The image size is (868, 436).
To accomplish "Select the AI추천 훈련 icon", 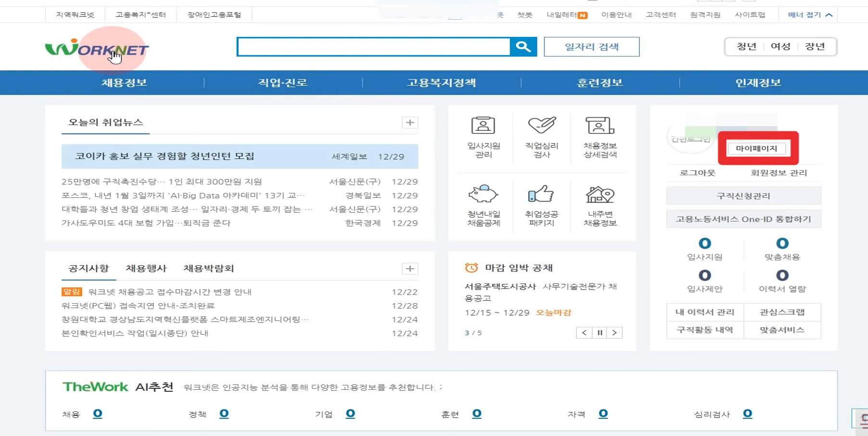I will point(477,413).
